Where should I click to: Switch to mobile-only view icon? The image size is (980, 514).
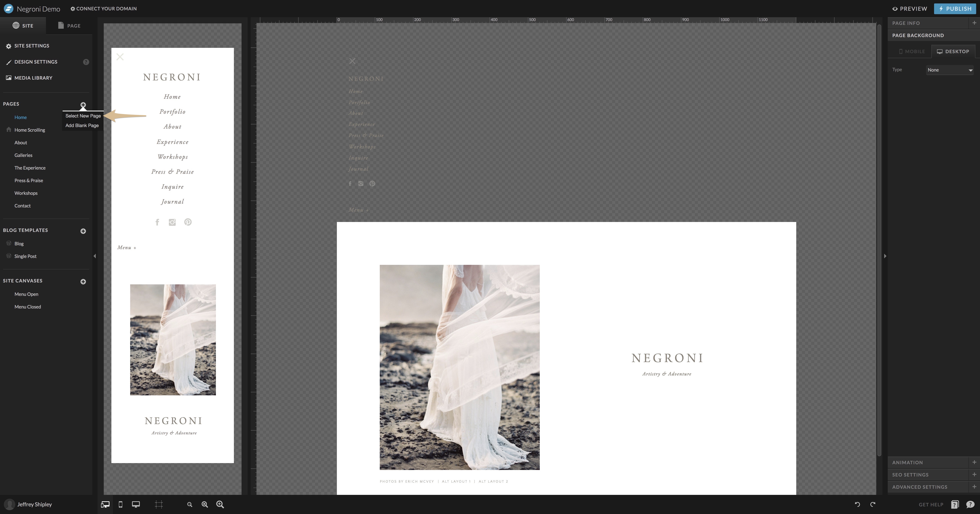click(120, 504)
